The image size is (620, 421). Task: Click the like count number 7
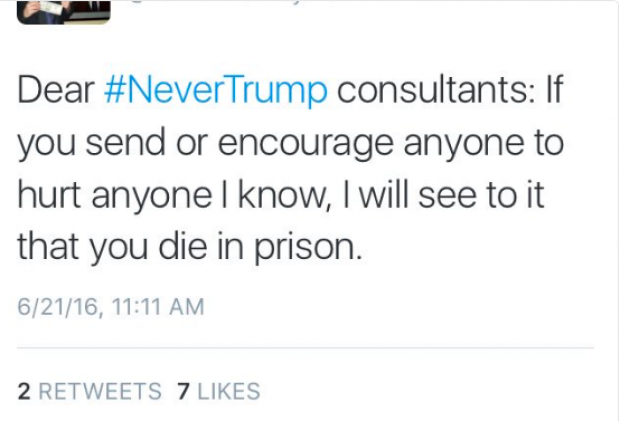tap(183, 391)
